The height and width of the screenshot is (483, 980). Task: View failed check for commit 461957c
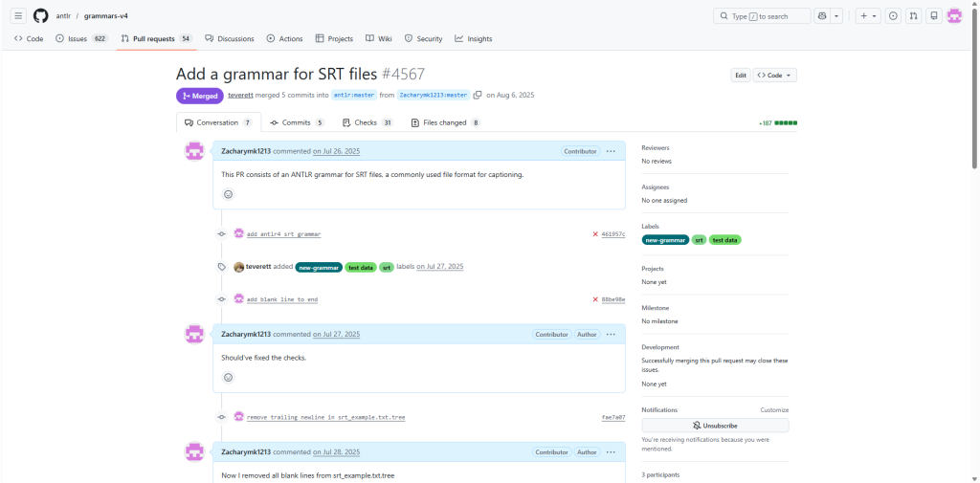pyautogui.click(x=595, y=233)
